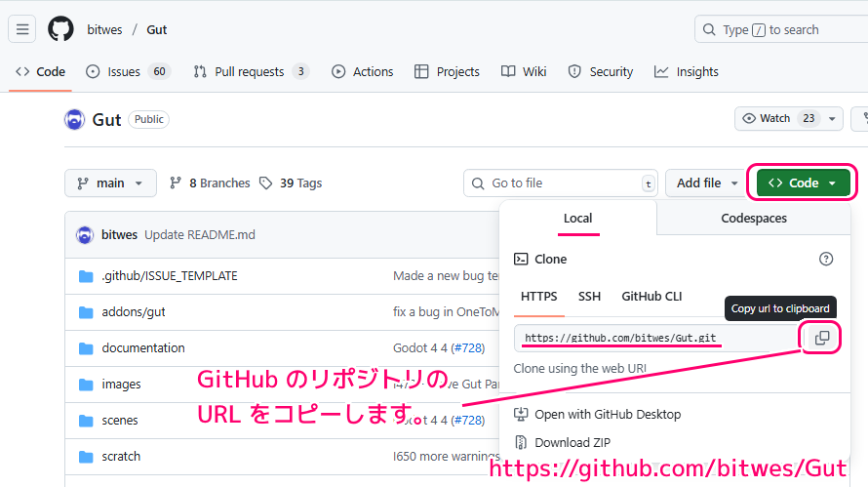Open the Update README.md commit message
Viewport: 868px width, 487px height.
[200, 235]
